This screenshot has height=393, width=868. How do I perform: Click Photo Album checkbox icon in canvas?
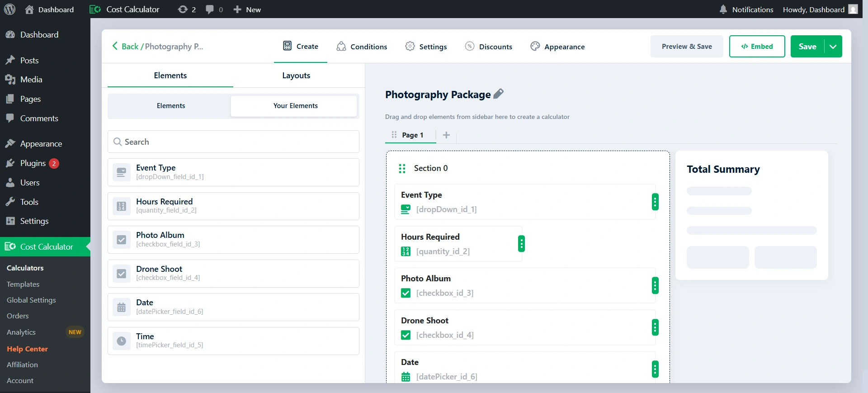406,293
